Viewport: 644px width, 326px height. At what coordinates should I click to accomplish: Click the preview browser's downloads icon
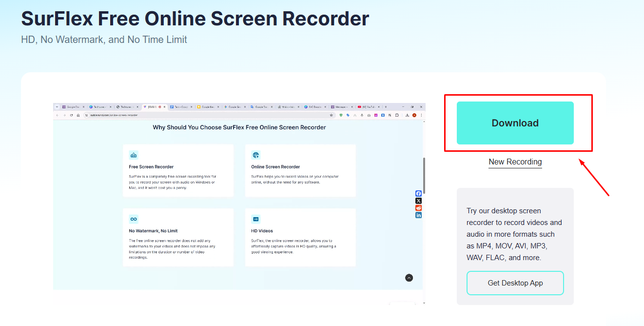[407, 115]
